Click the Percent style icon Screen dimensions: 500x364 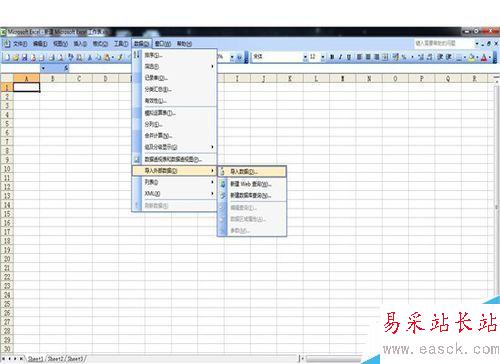pos(404,57)
